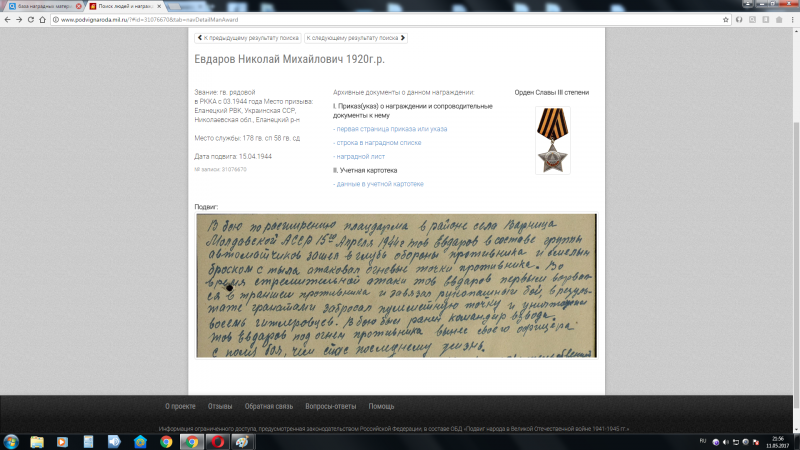Click the Order of Glory medal image

point(553,140)
